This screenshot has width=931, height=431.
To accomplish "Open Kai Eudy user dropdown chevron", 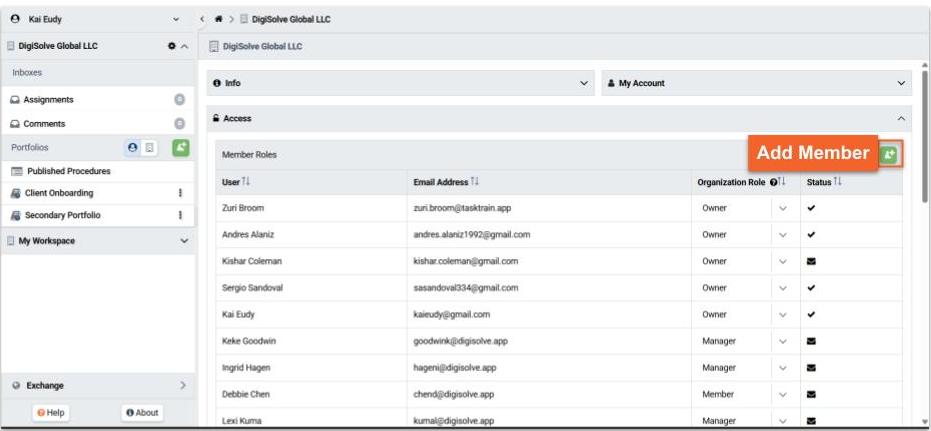I will (x=176, y=20).
